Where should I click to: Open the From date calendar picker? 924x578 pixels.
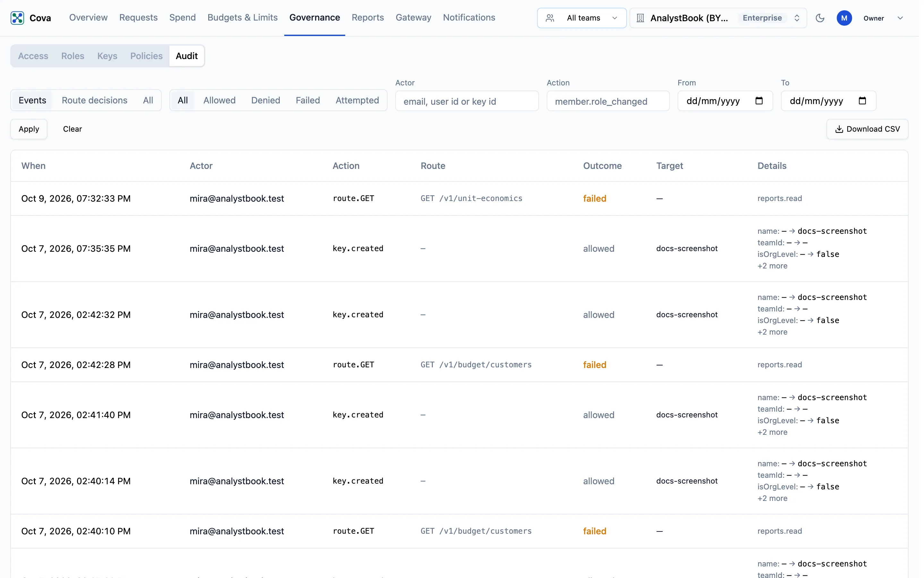(x=759, y=101)
